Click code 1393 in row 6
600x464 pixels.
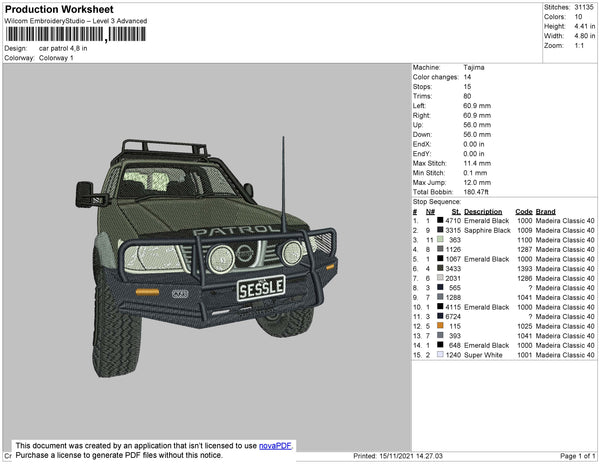(x=525, y=269)
